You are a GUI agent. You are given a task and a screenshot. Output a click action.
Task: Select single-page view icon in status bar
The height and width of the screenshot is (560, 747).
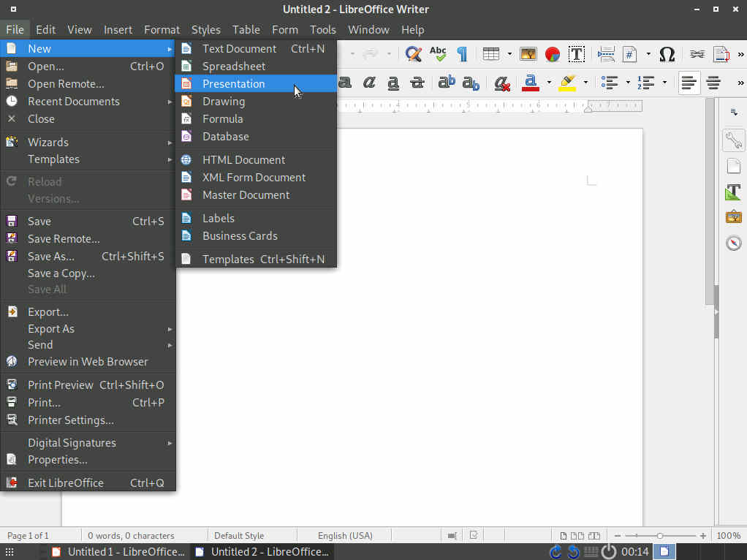(563, 536)
